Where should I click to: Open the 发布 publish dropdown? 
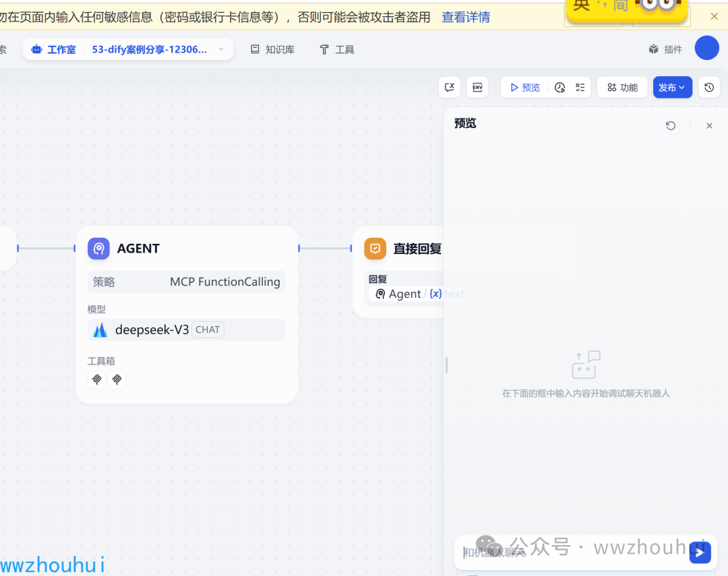point(672,88)
